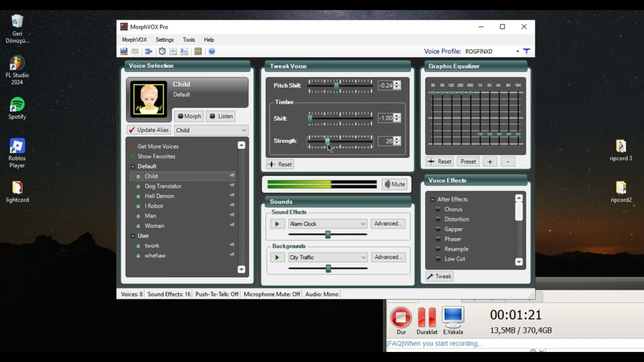
Task: Open the Help menu
Action: [209, 40]
